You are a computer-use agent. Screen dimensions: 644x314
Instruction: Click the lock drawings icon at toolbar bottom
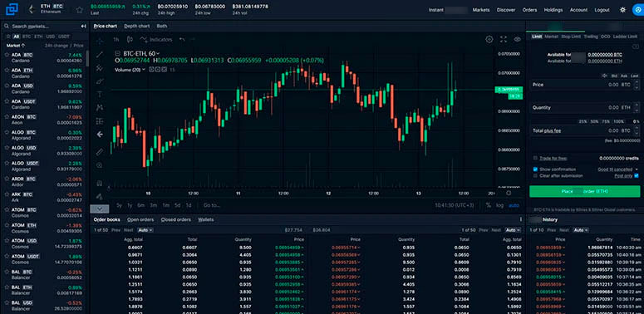click(100, 196)
